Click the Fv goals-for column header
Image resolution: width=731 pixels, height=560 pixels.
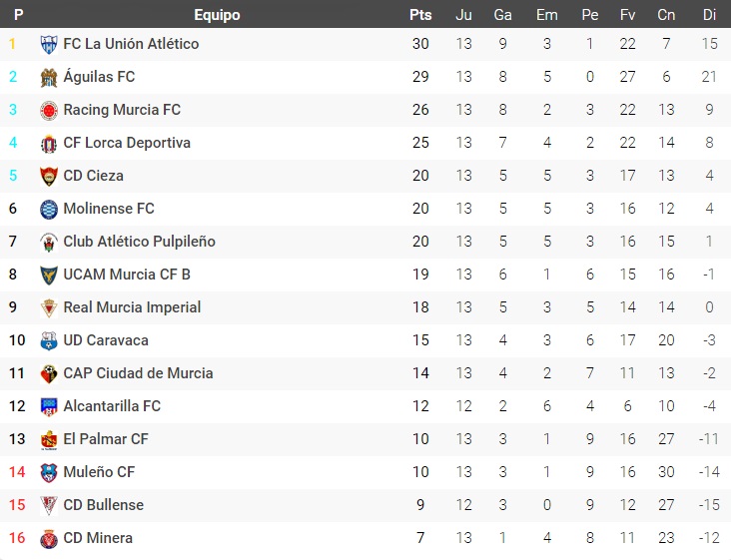coord(627,15)
